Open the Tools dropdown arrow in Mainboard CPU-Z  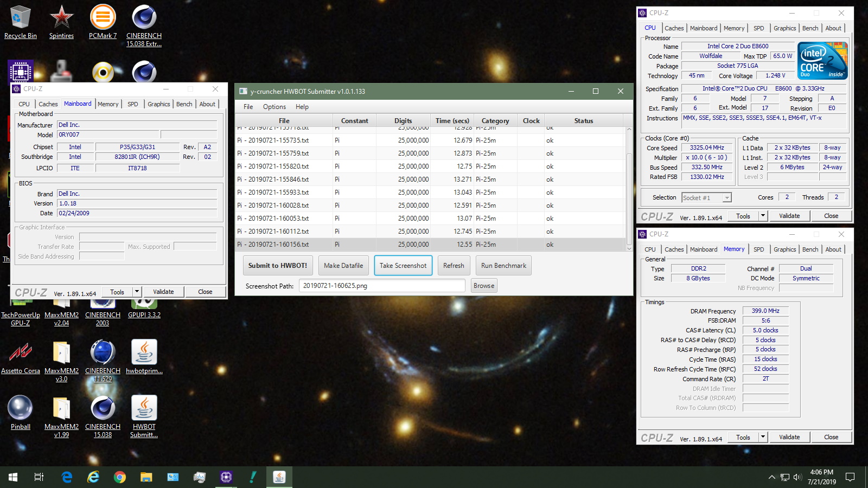tap(137, 292)
